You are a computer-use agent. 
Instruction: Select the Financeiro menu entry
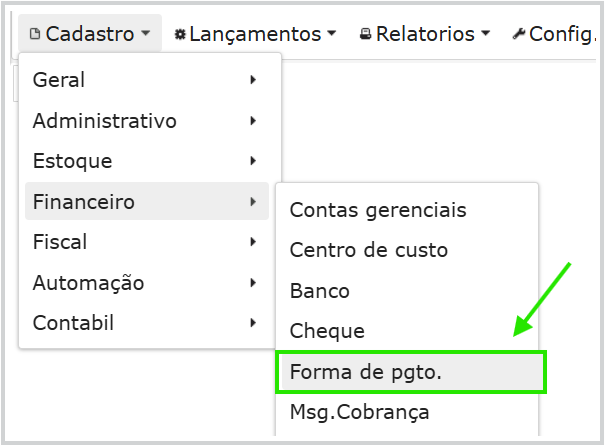point(84,202)
